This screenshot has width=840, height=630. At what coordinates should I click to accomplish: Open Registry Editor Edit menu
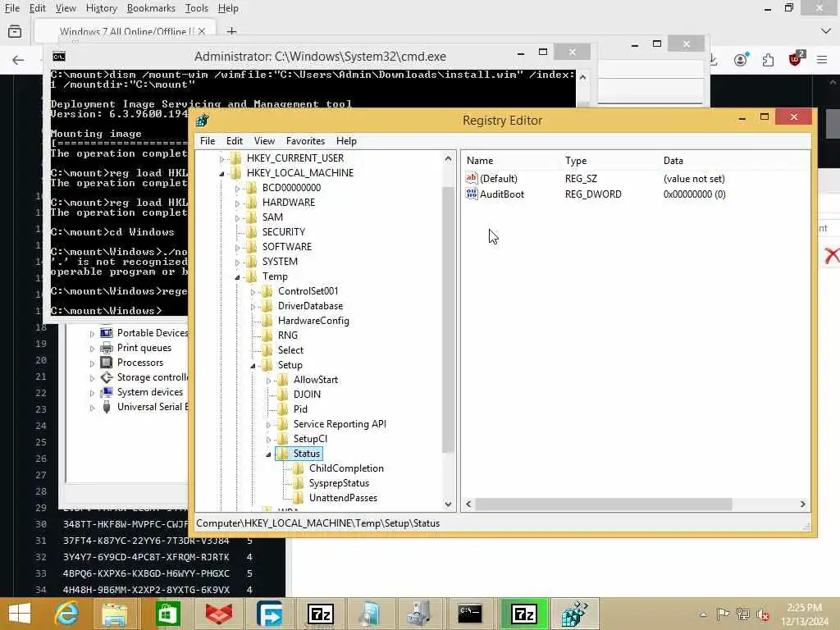pos(234,141)
